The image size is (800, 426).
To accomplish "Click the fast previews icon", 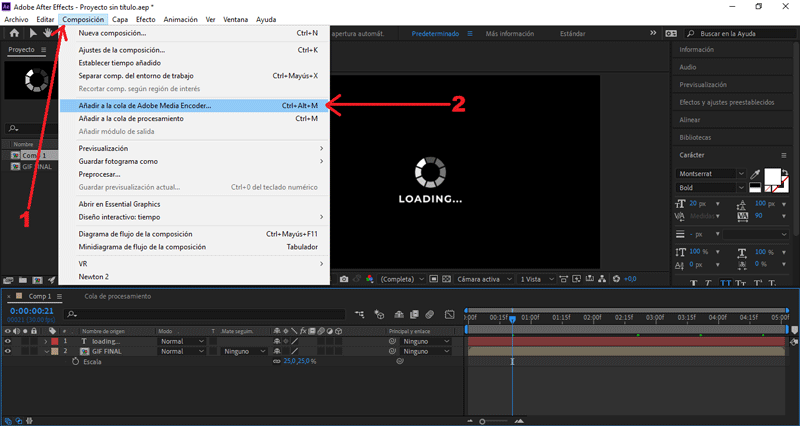I will click(x=577, y=279).
